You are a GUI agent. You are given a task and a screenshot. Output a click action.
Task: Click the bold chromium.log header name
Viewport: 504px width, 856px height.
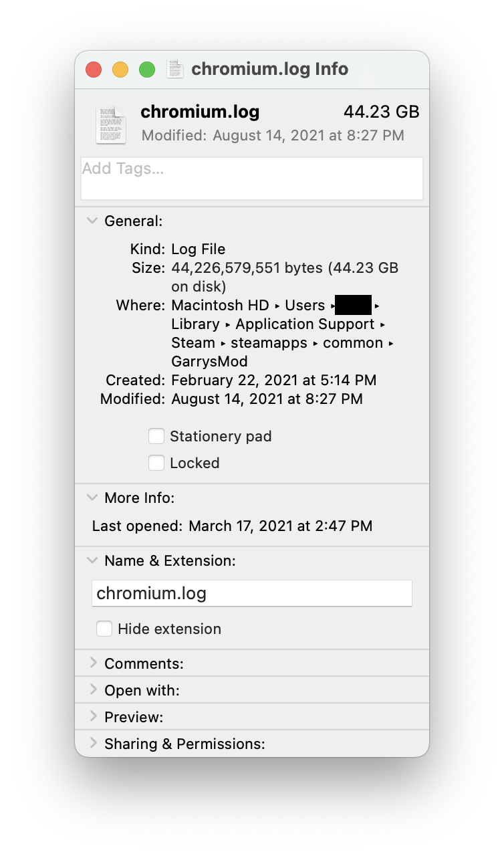pyautogui.click(x=200, y=112)
